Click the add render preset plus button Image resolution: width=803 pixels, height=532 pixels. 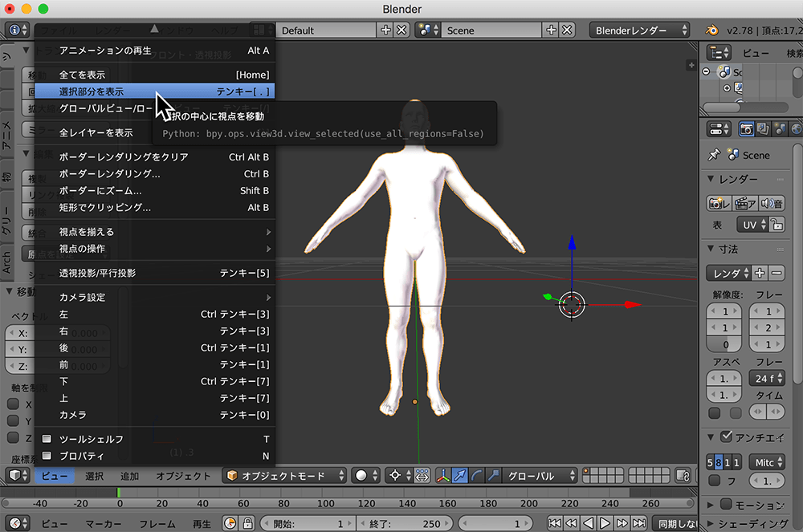pyautogui.click(x=760, y=274)
